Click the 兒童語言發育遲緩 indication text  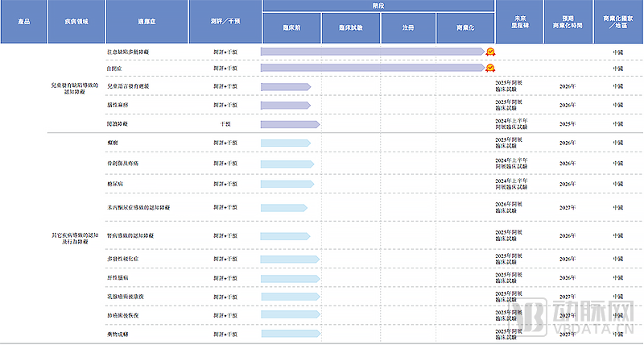pyautogui.click(x=128, y=85)
